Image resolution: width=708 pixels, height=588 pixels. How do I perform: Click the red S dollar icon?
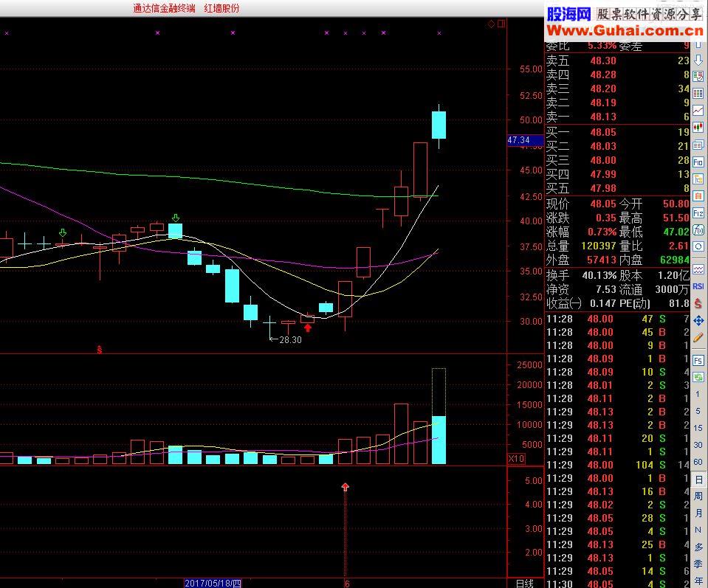pyautogui.click(x=698, y=303)
